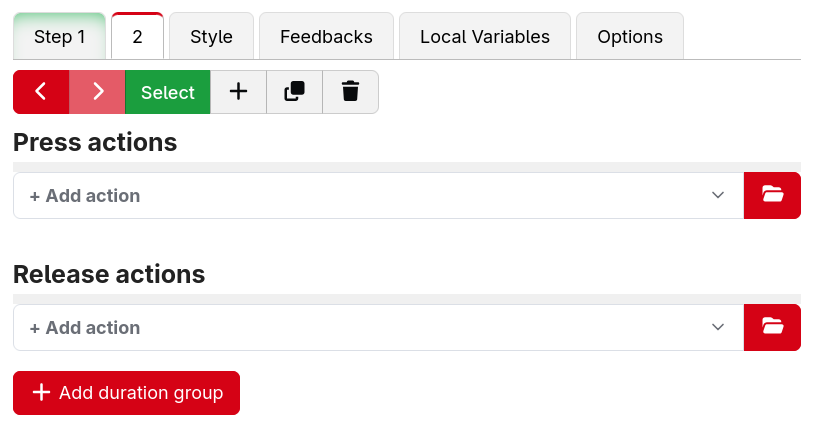The image size is (816, 425).
Task: Delete the step using trash icon
Action: 351,92
